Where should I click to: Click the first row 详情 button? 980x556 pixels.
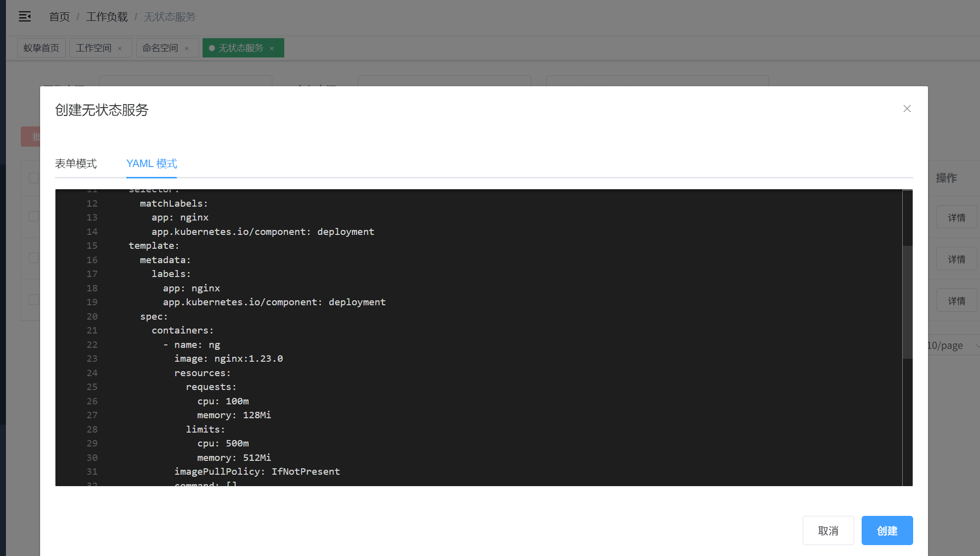coord(956,218)
